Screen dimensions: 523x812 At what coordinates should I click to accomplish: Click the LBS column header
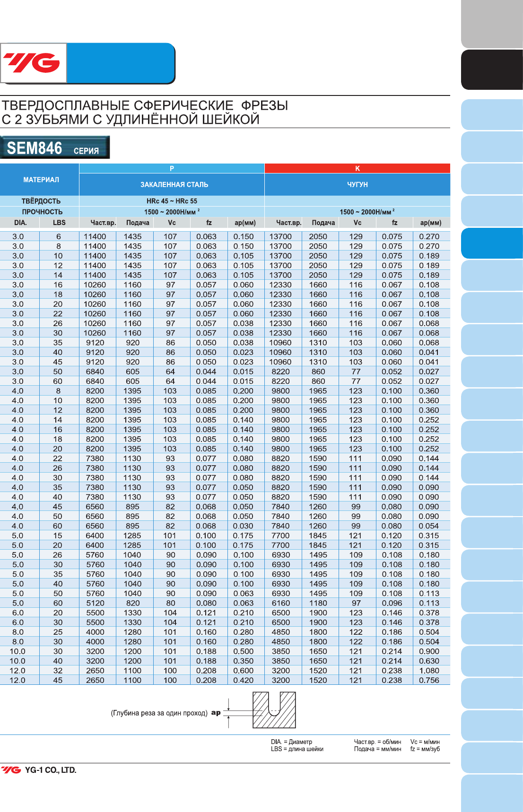point(59,223)
